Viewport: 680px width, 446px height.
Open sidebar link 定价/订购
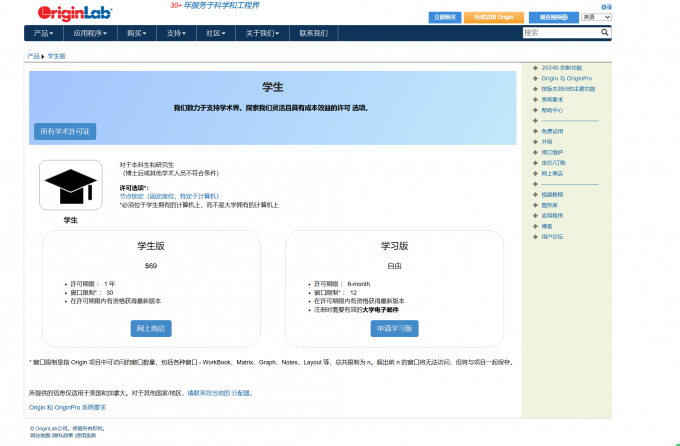[x=553, y=163]
